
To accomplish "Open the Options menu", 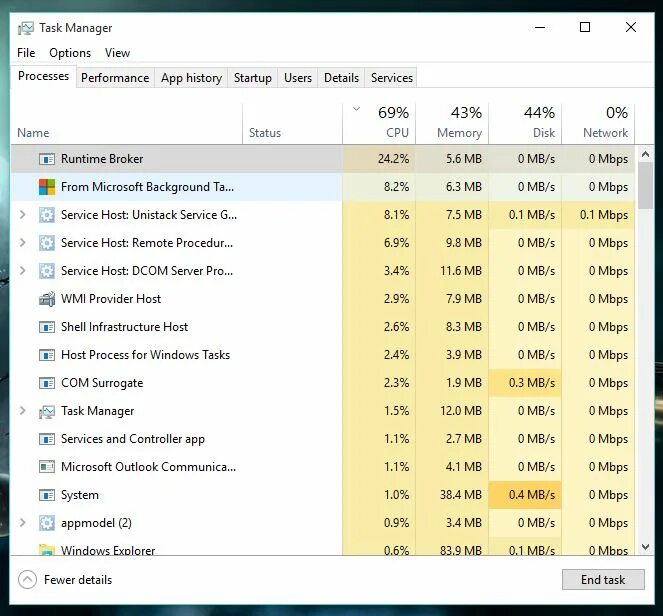I will pos(70,53).
